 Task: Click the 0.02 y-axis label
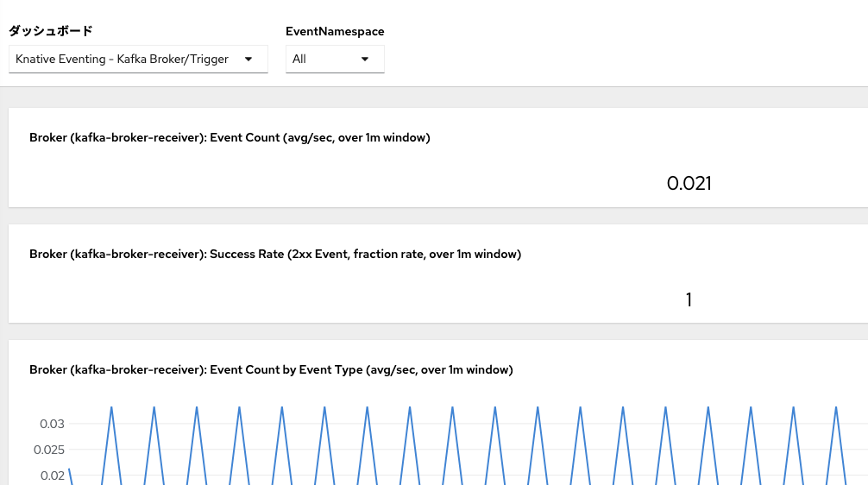pyautogui.click(x=52, y=476)
